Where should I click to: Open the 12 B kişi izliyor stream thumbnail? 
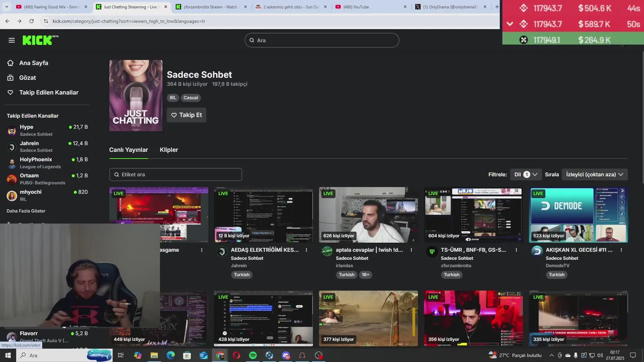click(264, 215)
